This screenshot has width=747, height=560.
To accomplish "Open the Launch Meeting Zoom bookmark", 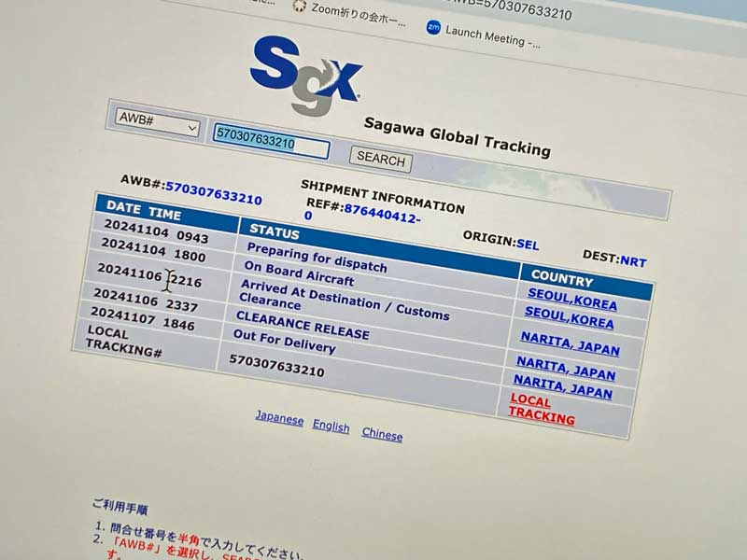I will (484, 34).
